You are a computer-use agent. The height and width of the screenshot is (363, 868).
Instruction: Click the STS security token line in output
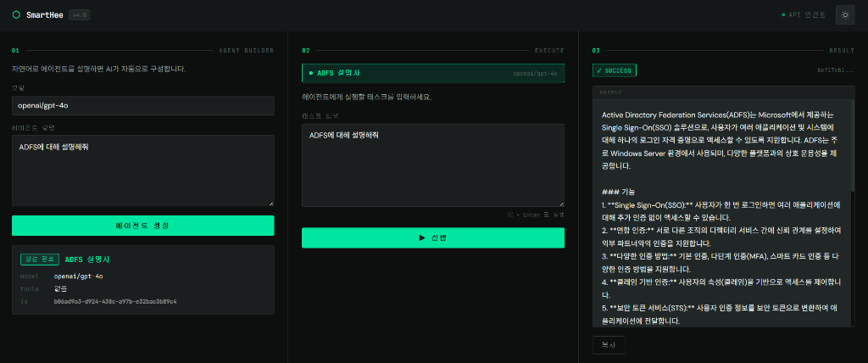point(721,314)
